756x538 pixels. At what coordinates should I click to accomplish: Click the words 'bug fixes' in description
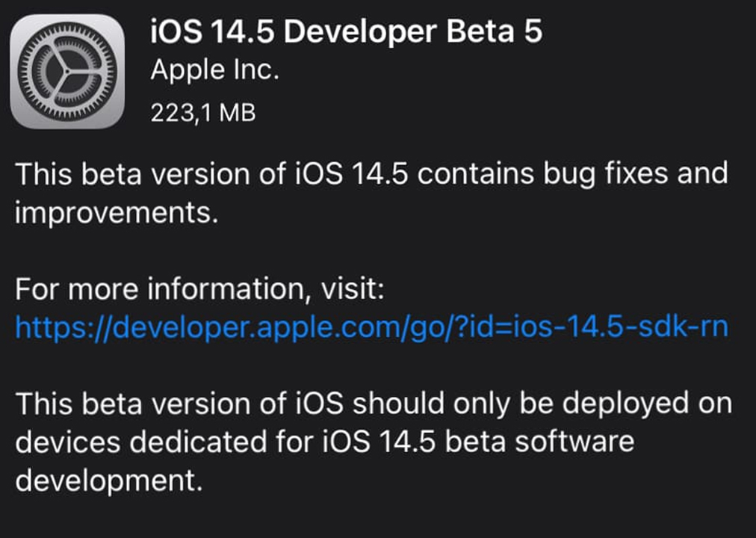point(606,175)
